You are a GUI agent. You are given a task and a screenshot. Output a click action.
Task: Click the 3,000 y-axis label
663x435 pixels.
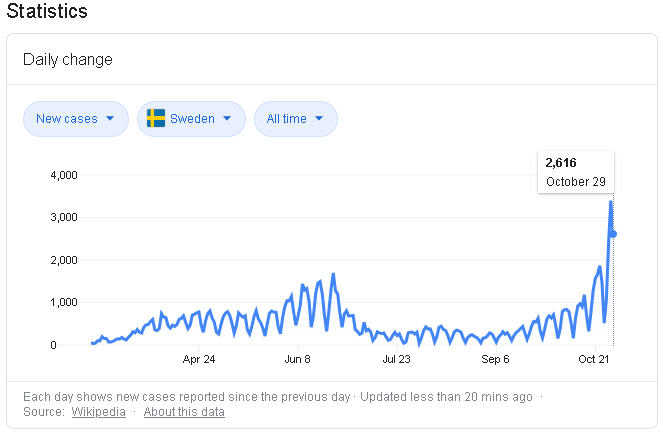(x=63, y=218)
